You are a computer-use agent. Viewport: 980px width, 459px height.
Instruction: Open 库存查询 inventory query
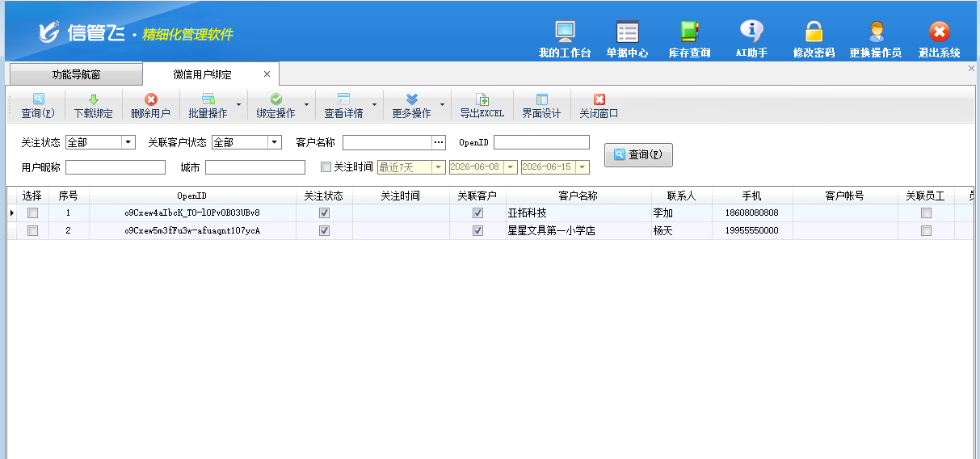click(x=689, y=40)
